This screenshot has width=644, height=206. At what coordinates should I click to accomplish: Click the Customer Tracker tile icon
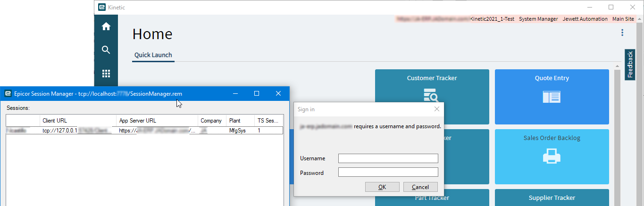432,95
